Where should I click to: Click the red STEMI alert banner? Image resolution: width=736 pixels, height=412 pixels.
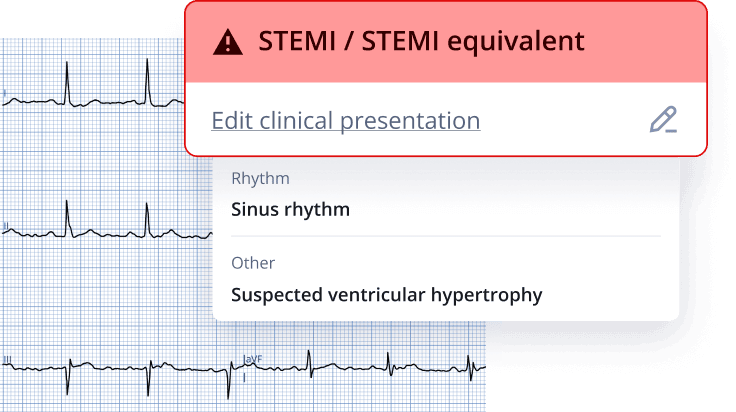(x=446, y=42)
